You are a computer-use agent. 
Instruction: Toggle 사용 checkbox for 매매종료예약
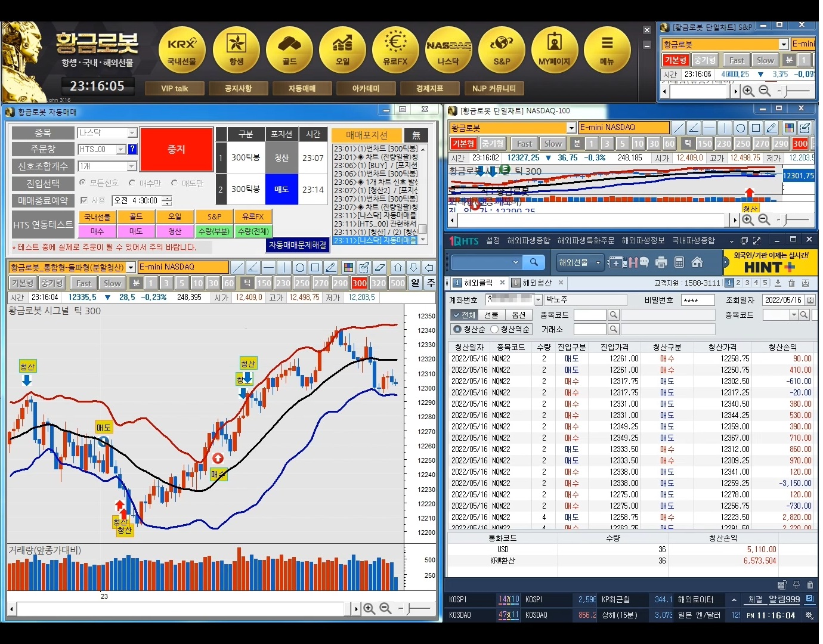pos(84,200)
